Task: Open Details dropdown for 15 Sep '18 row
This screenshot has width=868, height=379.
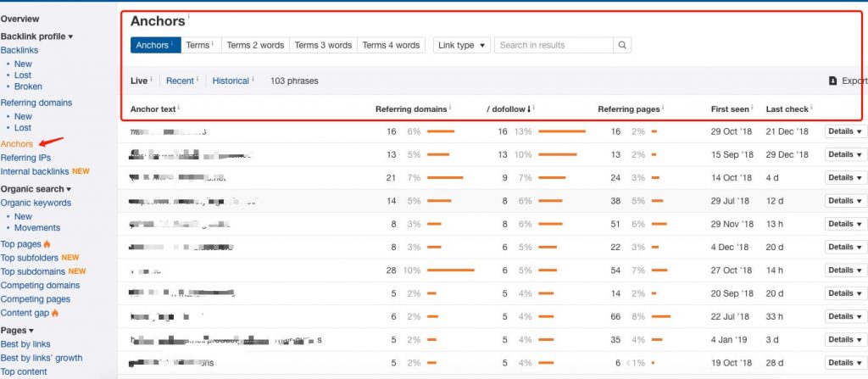Action: pos(845,154)
